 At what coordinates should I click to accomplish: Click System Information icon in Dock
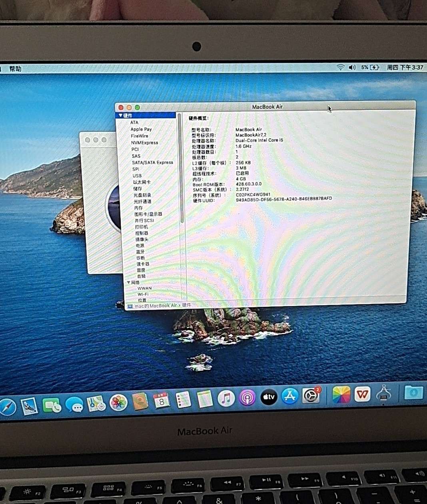click(x=383, y=393)
